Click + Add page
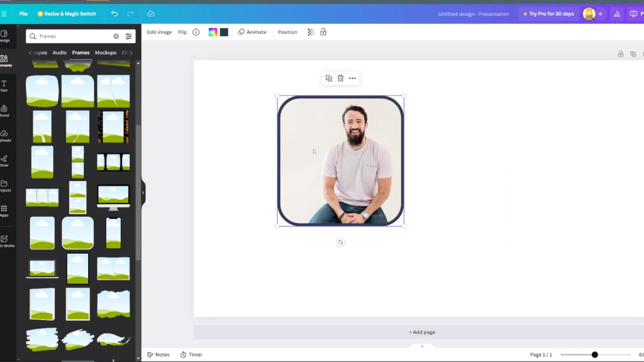Viewport: 644px width, 362px height. coord(422,332)
